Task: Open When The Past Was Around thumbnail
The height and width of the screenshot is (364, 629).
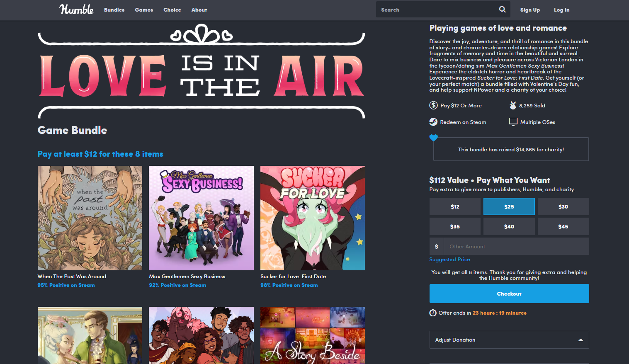Action: (x=90, y=218)
